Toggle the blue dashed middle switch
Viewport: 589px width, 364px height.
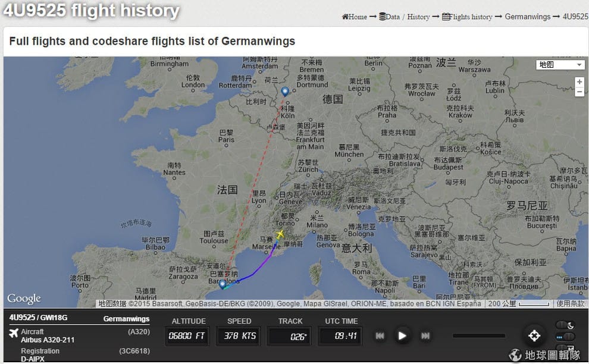565,337
